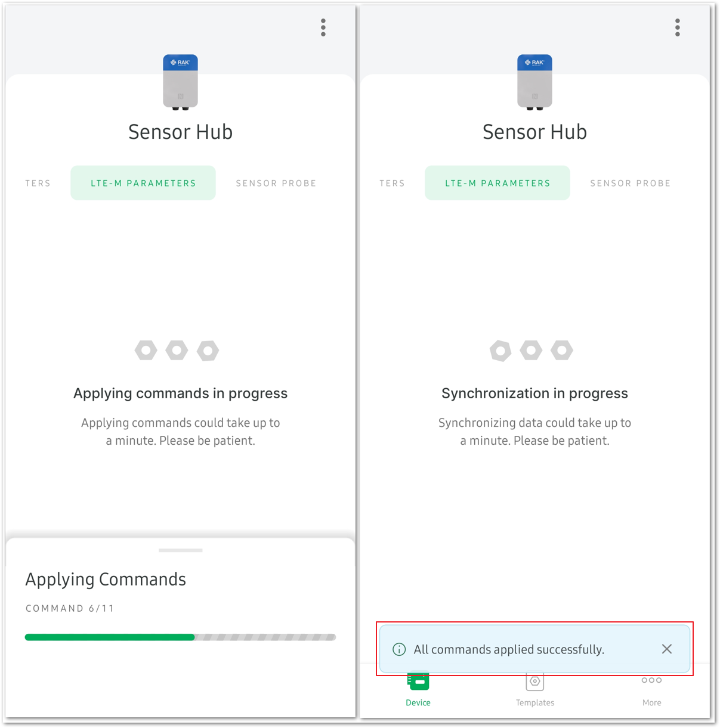The image size is (720, 728).
Task: Click the hexagon loading indicator under Synchronization
Action: click(531, 351)
